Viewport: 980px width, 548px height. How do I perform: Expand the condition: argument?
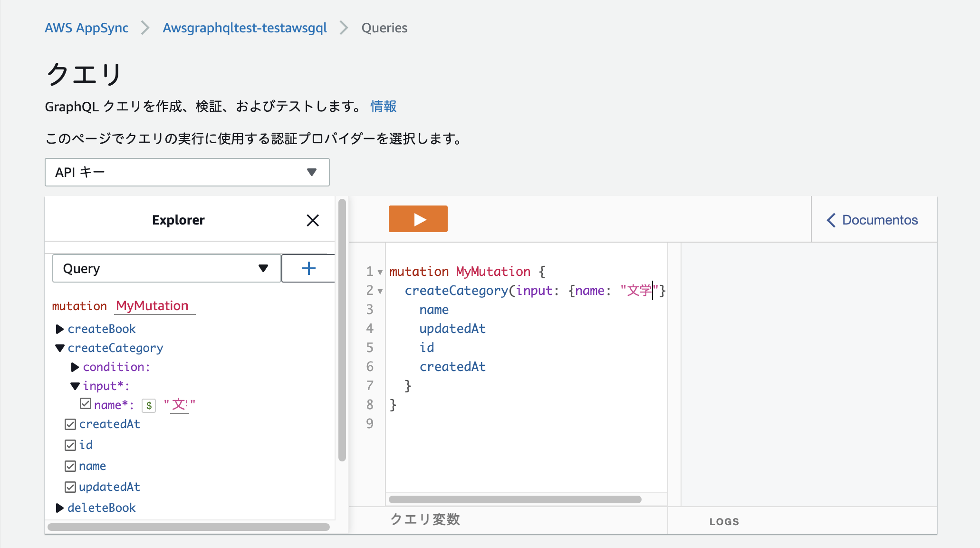point(75,367)
